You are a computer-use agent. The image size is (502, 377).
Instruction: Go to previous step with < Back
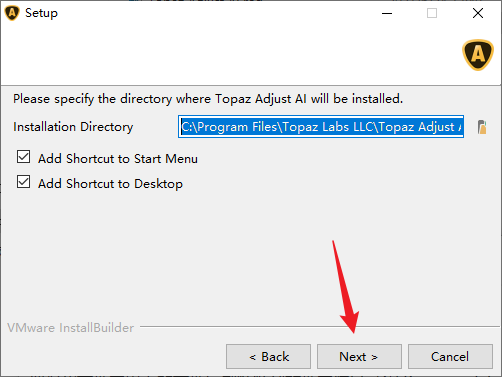pos(268,357)
